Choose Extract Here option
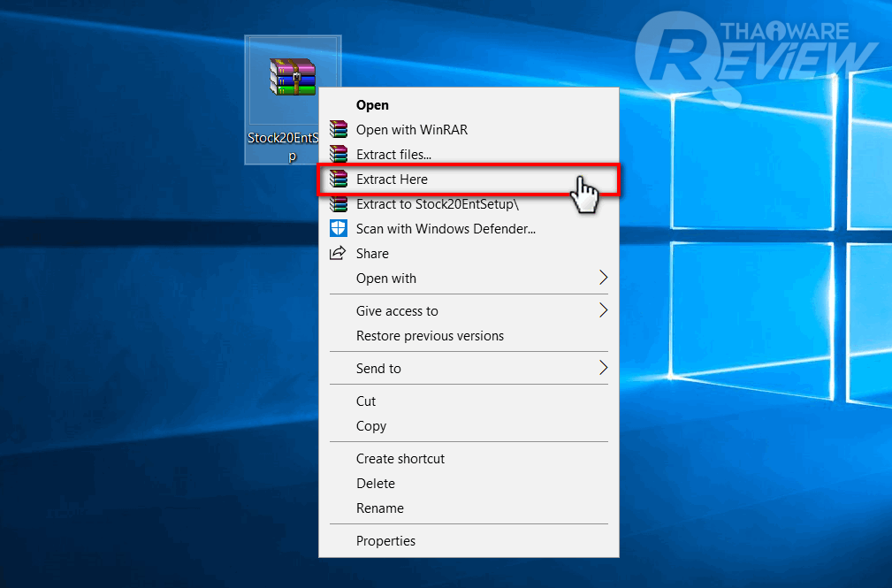This screenshot has height=588, width=892. coord(469,179)
